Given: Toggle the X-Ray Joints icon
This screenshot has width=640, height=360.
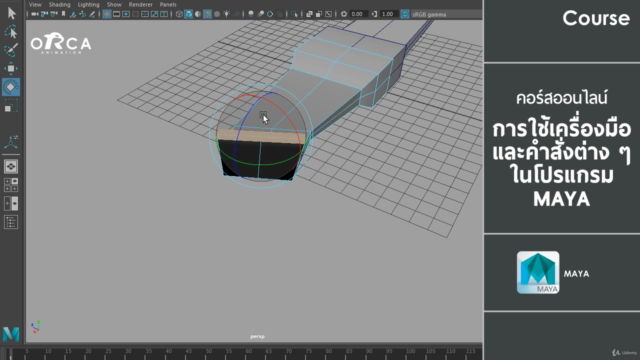Looking at the screenshot, I should point(328,14).
